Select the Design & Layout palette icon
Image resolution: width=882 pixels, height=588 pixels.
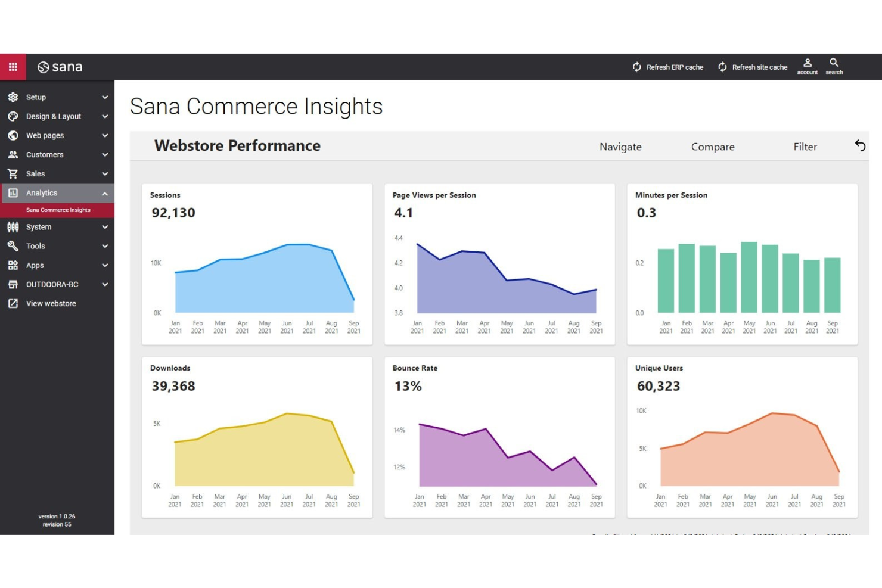[13, 116]
